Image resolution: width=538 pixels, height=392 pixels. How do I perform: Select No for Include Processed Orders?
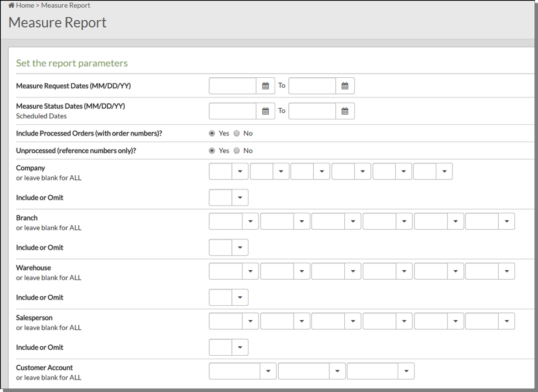click(x=237, y=133)
